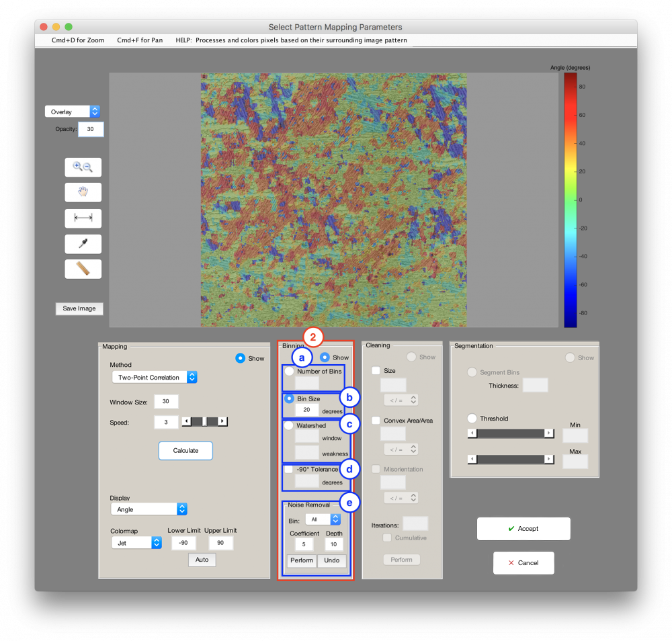Viewport: 672px width, 641px height.
Task: Click the zoom in/out magnifier tool
Action: tap(83, 167)
